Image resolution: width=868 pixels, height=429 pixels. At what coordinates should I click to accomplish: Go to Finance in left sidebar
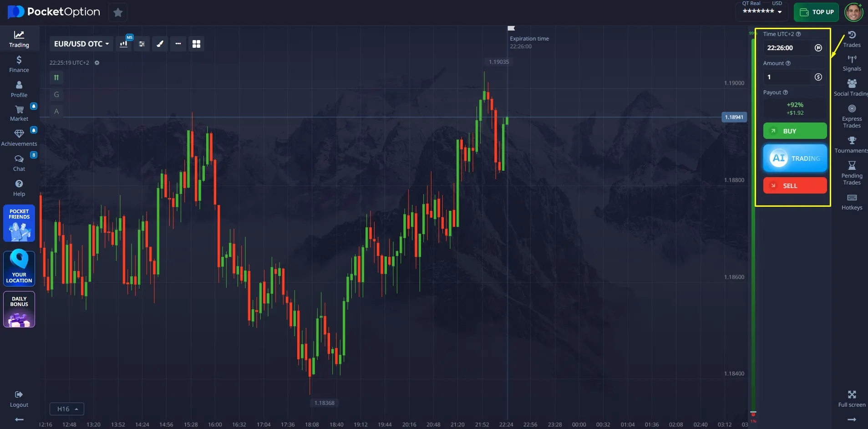19,64
